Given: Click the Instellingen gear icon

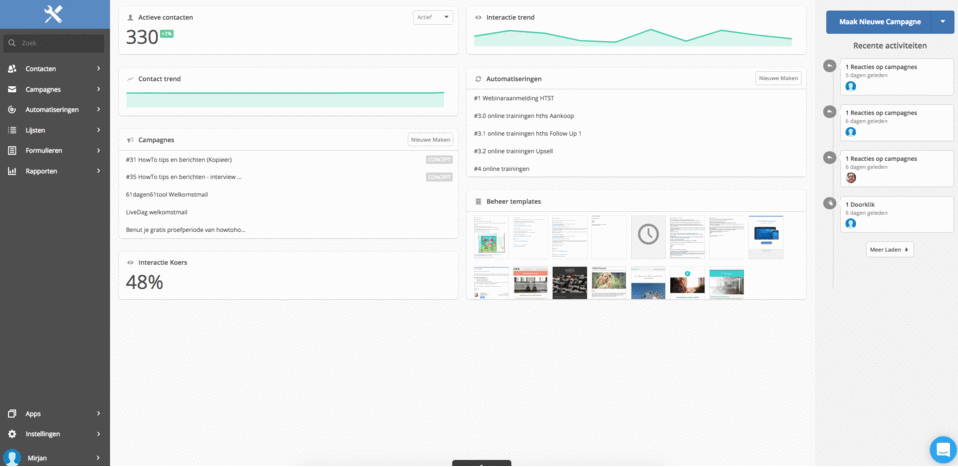Looking at the screenshot, I should [x=12, y=434].
